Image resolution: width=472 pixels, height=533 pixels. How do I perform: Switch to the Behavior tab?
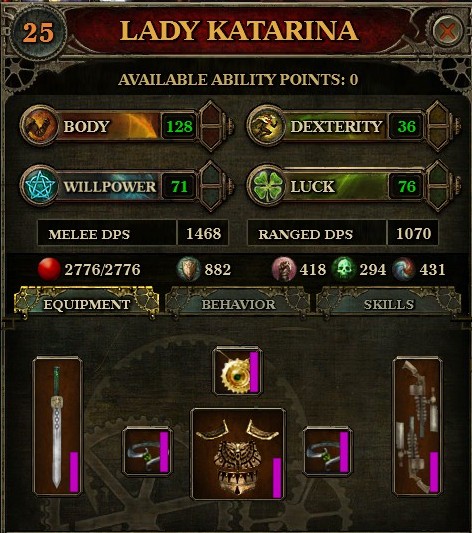pos(238,304)
